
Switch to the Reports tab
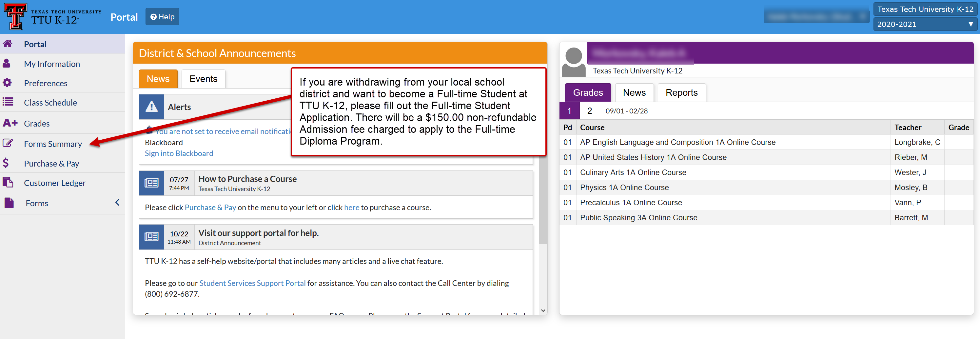[x=681, y=92]
